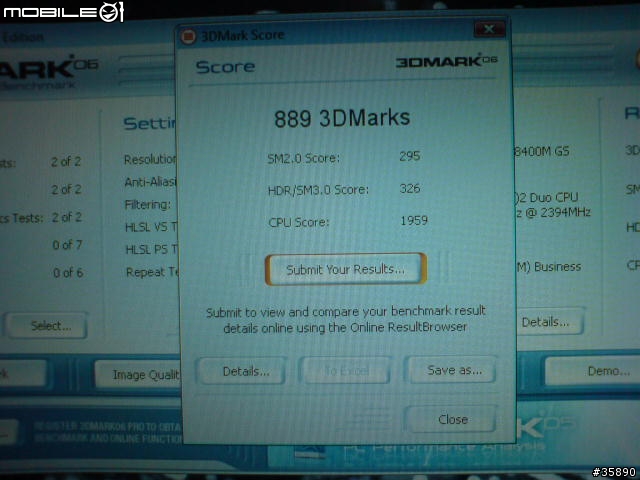Click Filtering label in Settings panel
The width and height of the screenshot is (640, 480).
click(x=148, y=204)
